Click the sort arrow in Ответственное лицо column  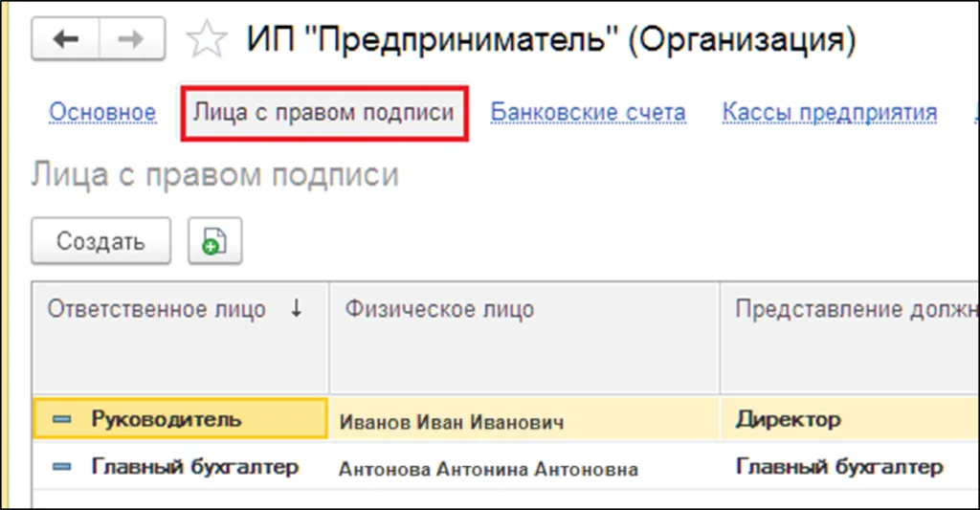(296, 309)
